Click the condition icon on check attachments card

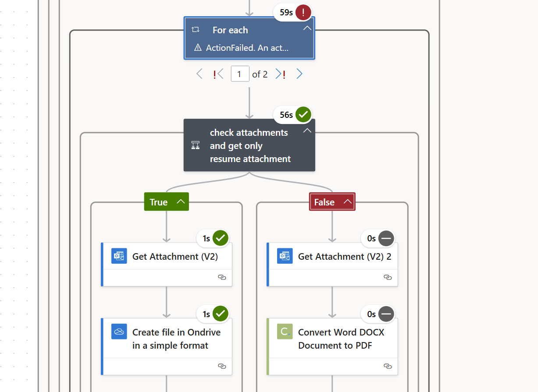click(x=196, y=145)
